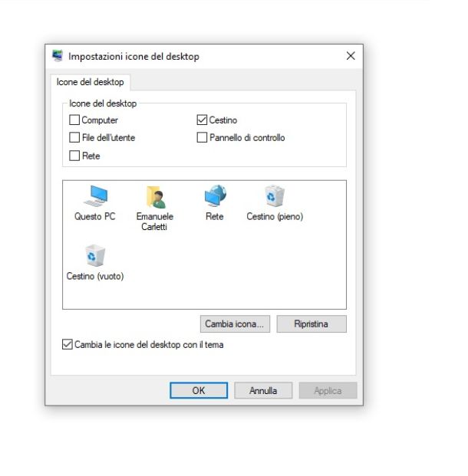Enable the Pannello di controllo checkbox
This screenshot has height=476, width=468.
click(202, 137)
